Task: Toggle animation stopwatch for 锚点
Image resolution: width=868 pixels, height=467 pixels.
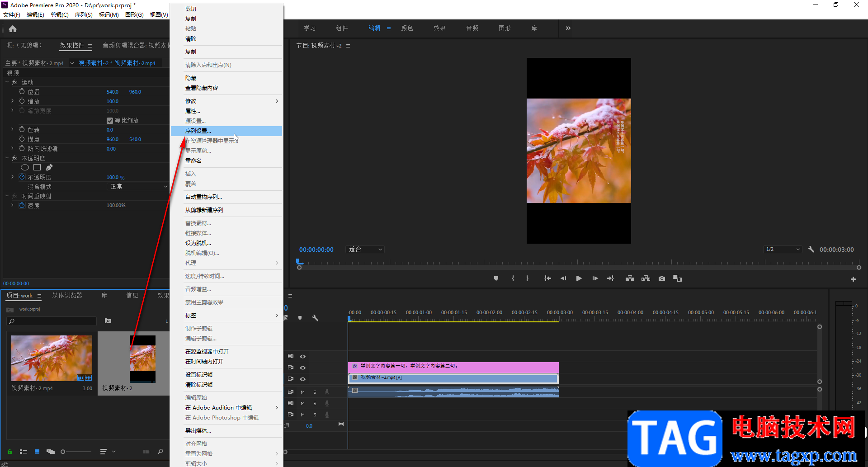Action: tap(22, 139)
